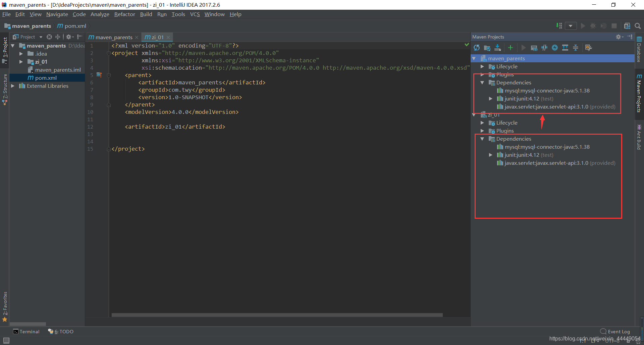Open Structure side tab

point(5,89)
